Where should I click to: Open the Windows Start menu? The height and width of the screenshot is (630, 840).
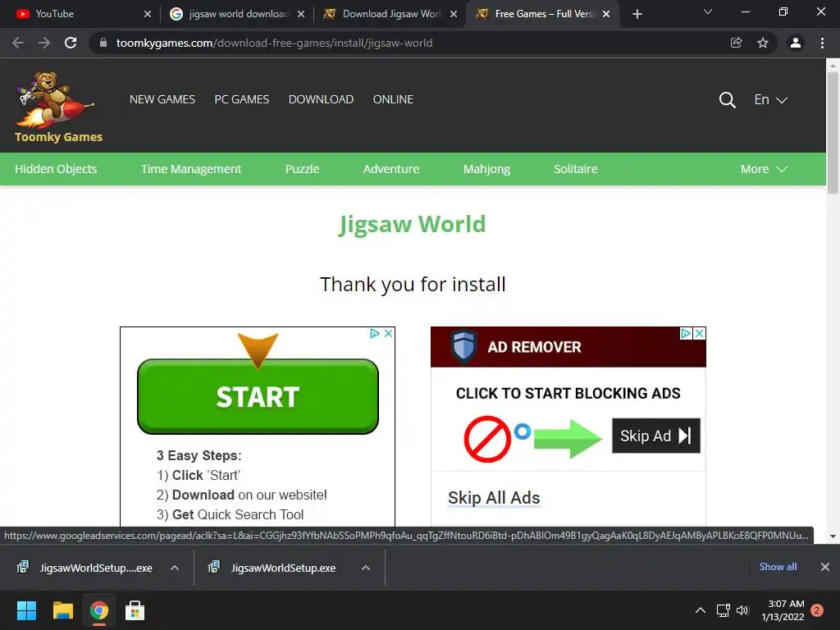coord(26,610)
